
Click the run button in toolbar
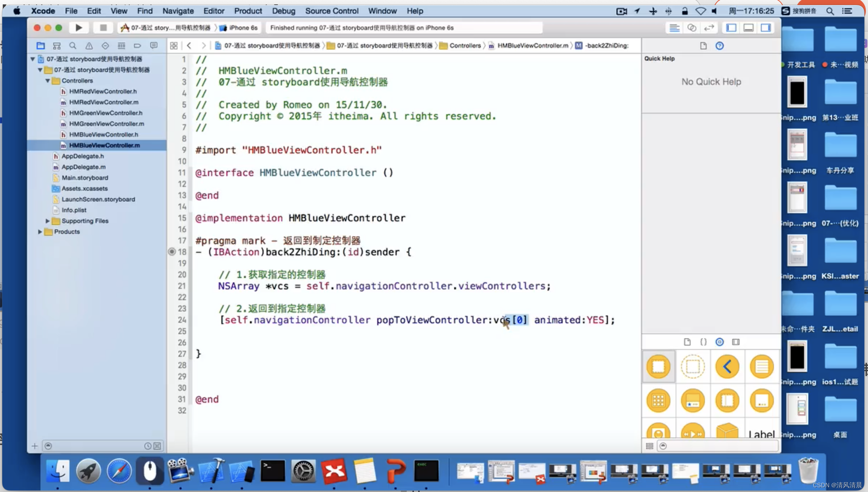point(78,27)
